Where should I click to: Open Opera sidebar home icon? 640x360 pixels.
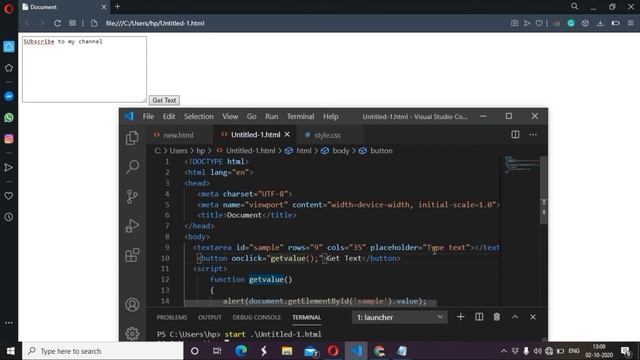(9, 47)
